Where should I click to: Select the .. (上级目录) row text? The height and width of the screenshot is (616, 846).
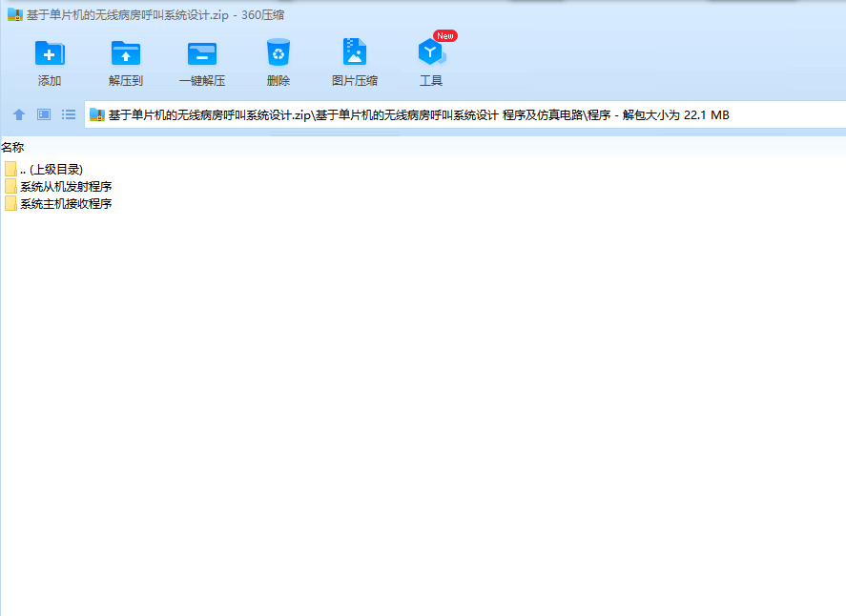(x=52, y=170)
